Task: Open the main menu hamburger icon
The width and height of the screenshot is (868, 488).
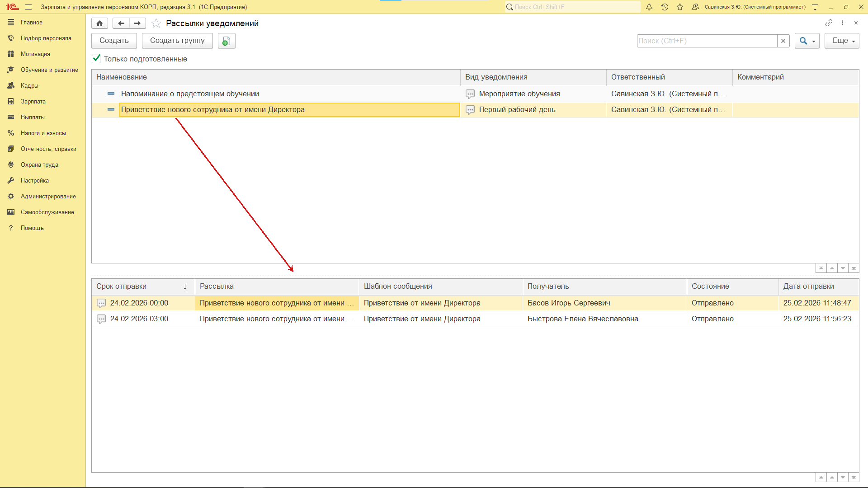Action: pos(28,7)
